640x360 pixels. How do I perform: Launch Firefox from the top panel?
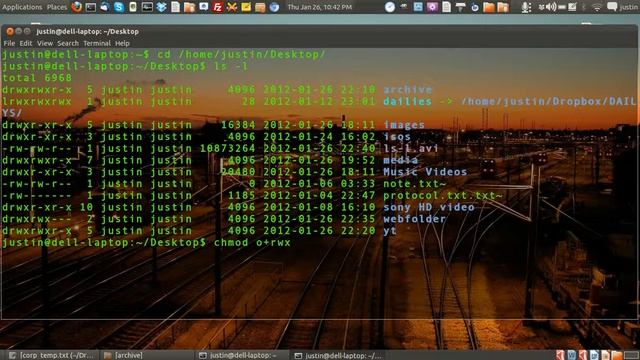pyautogui.click(x=76, y=7)
